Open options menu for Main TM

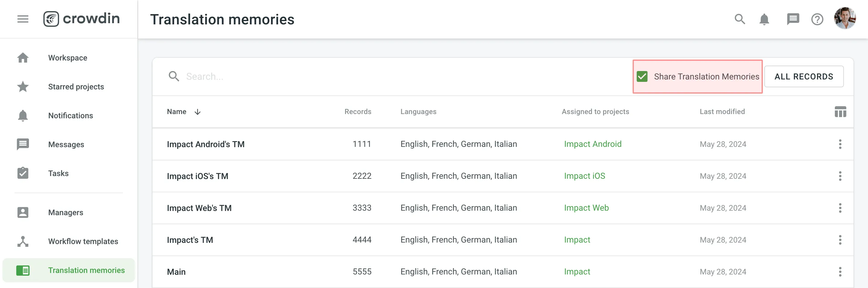840,271
